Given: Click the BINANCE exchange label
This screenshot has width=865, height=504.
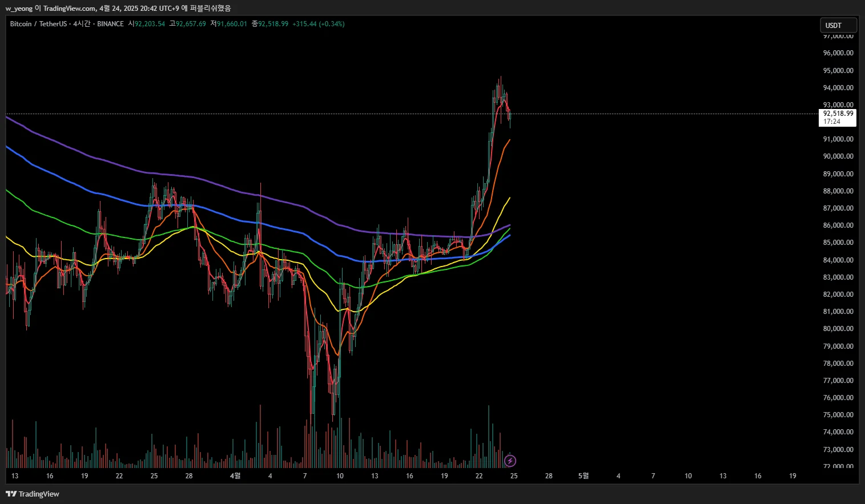Looking at the screenshot, I should [x=110, y=24].
